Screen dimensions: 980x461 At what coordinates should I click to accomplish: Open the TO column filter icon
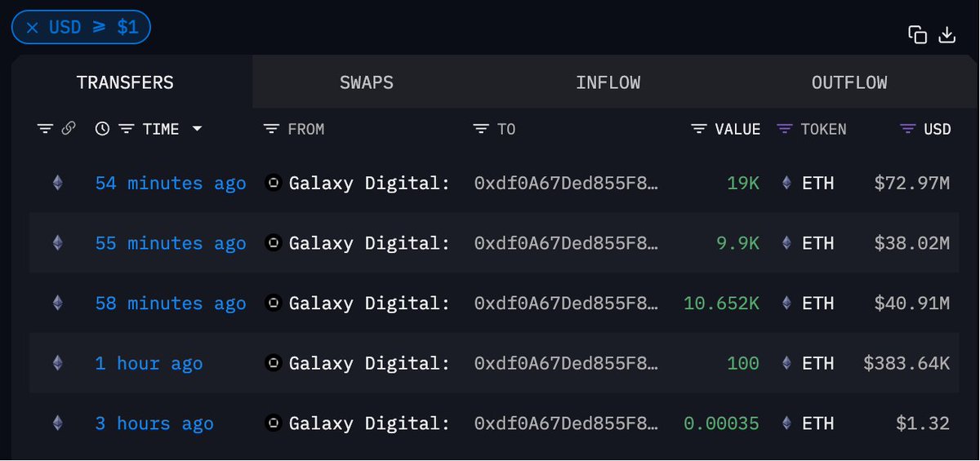(482, 129)
